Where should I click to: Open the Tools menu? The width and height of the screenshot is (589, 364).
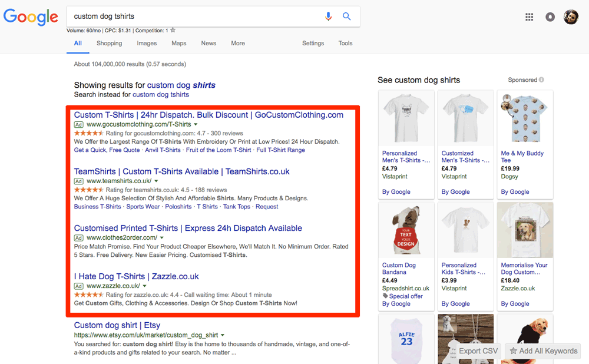[345, 43]
